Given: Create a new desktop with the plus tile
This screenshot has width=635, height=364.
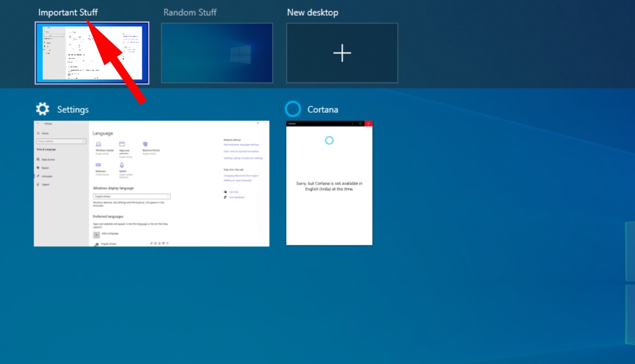Looking at the screenshot, I should pos(342,53).
